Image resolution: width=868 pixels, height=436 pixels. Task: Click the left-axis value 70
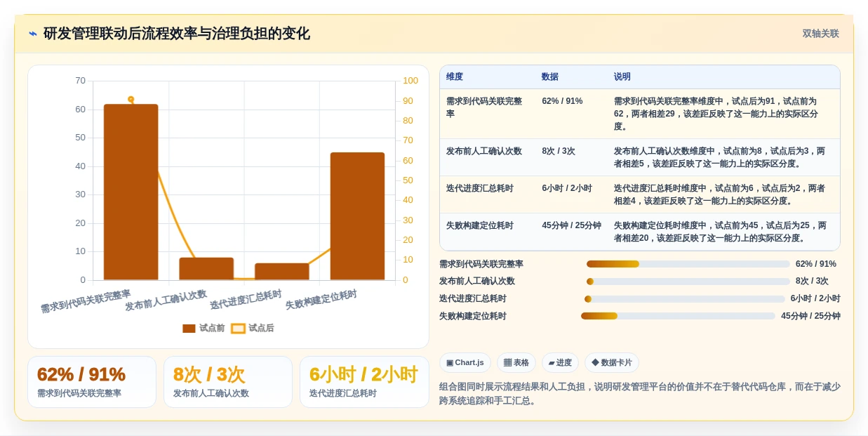81,81
